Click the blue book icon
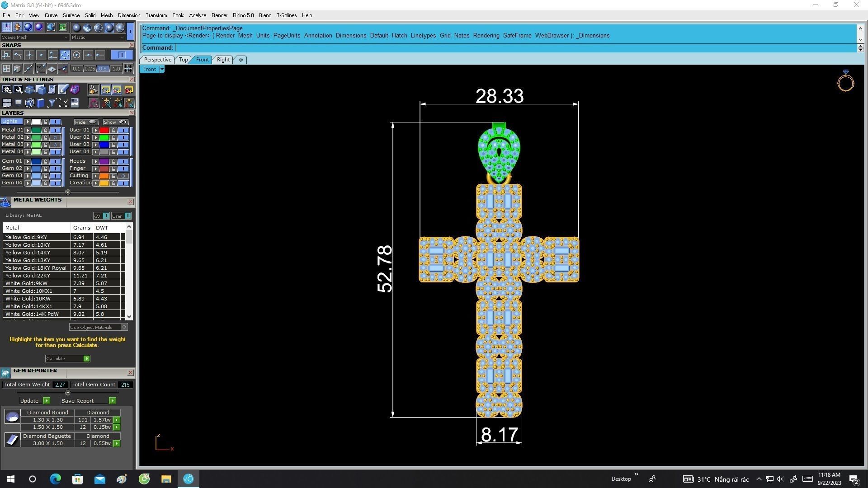The image size is (868, 488). tap(41, 103)
